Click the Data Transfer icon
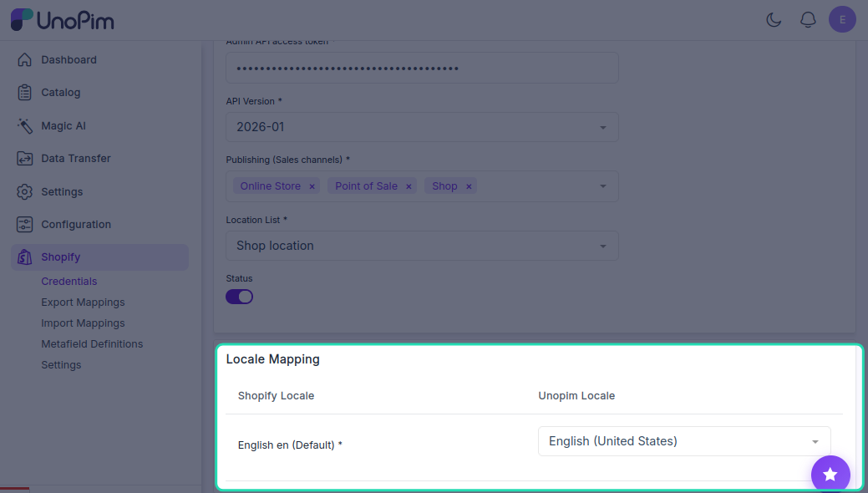 (x=24, y=159)
